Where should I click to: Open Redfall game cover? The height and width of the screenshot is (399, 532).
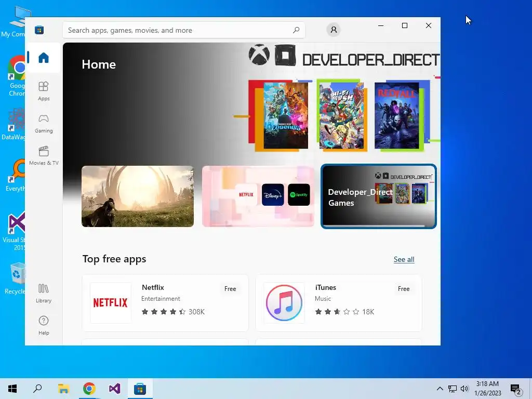[396, 116]
